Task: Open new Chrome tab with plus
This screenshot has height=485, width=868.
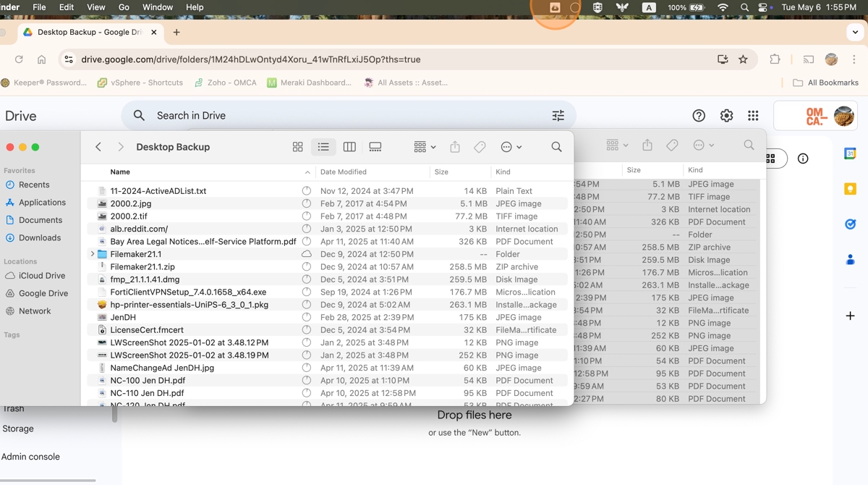Action: coord(176,32)
